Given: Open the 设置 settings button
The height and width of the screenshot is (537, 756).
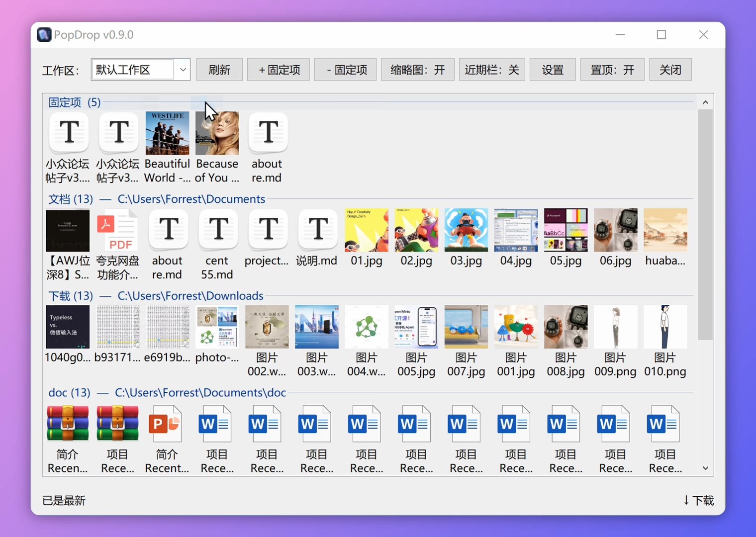Looking at the screenshot, I should point(553,70).
